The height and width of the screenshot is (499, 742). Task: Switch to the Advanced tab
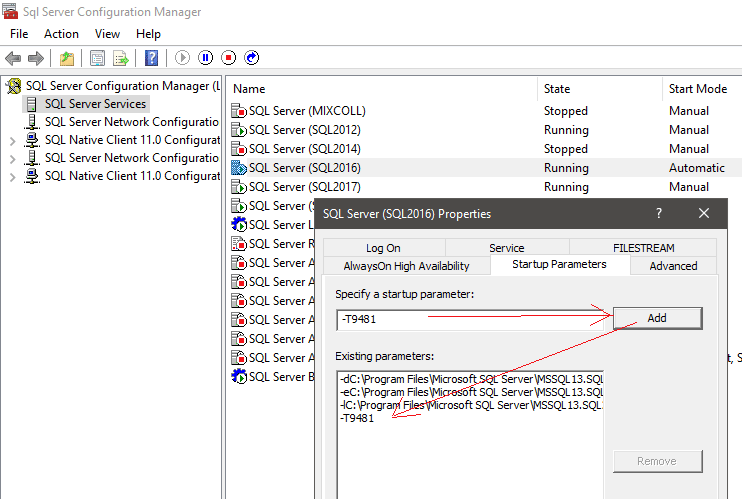(x=673, y=265)
